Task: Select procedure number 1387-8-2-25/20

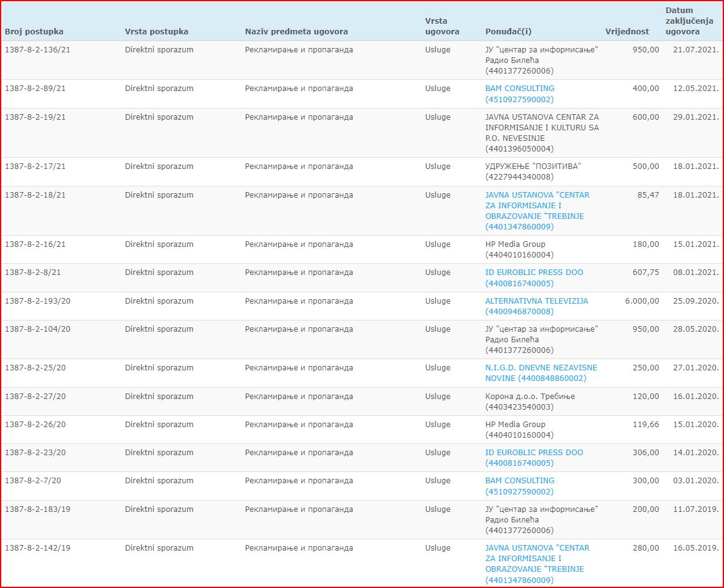Action: (x=35, y=369)
